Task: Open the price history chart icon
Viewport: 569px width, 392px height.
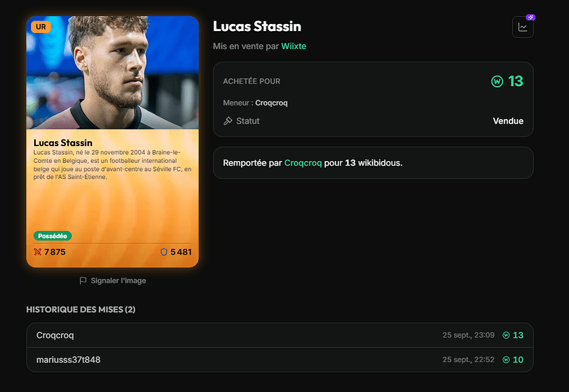Action: [x=522, y=27]
